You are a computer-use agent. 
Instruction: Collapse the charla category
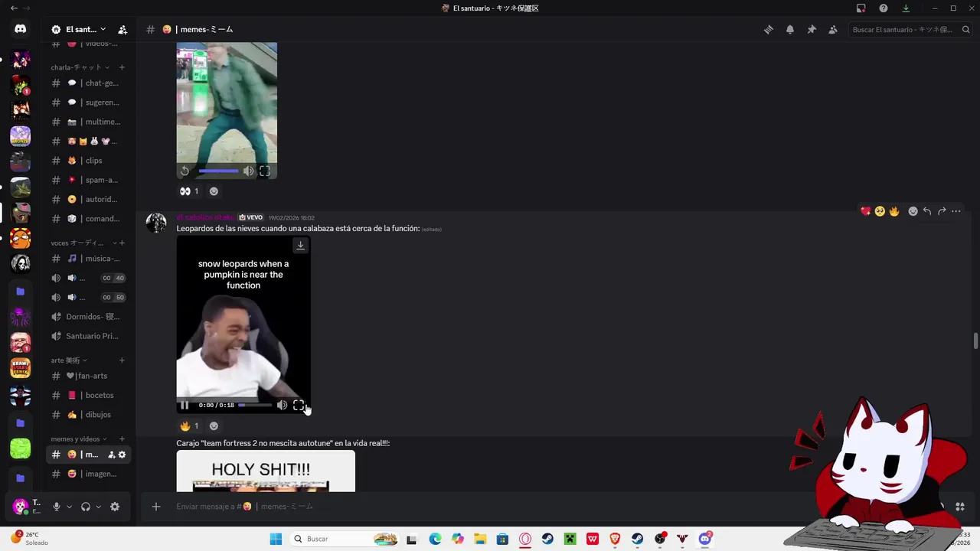[x=80, y=67]
